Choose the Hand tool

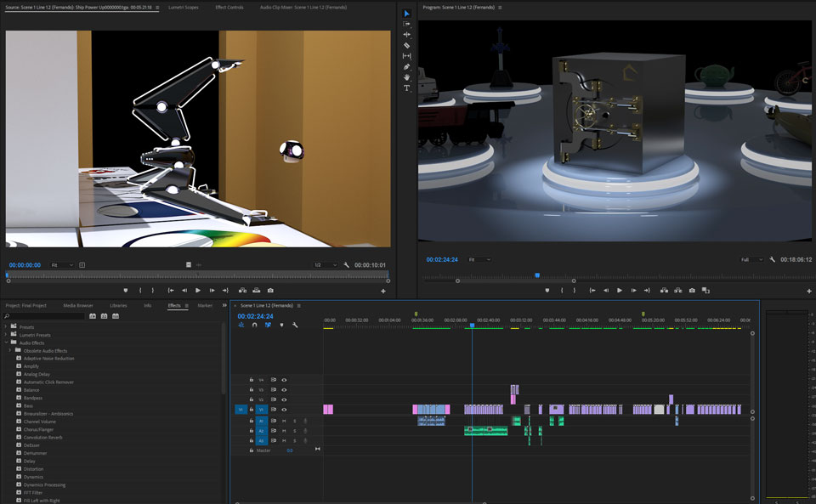point(406,77)
